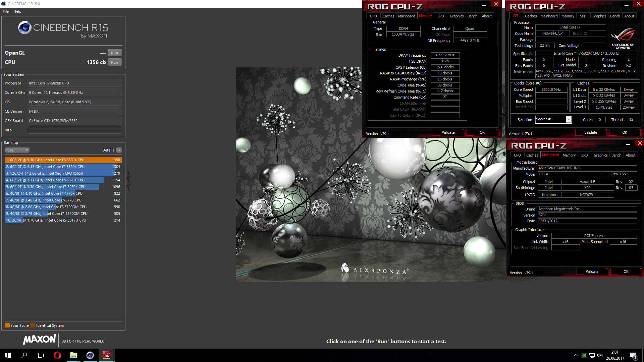Open Graphics tab in Memory CPU-Z window
This screenshot has height=362, width=644.
[457, 16]
